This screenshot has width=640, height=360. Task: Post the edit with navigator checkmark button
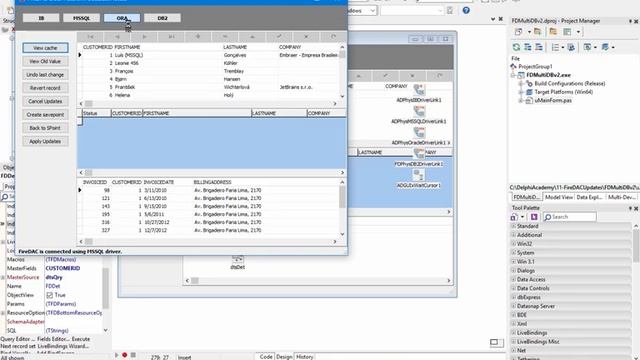(279, 37)
